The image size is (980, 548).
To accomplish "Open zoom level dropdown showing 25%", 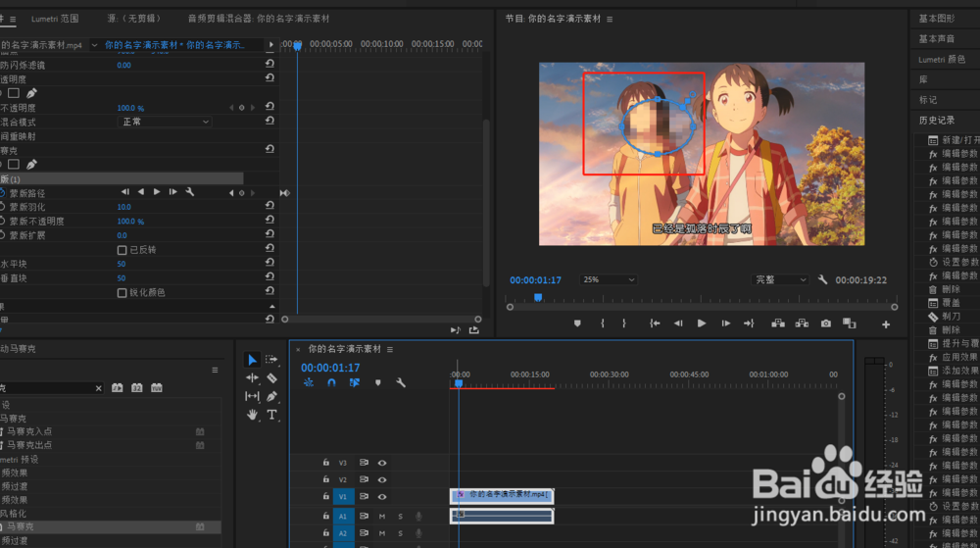I will (609, 280).
